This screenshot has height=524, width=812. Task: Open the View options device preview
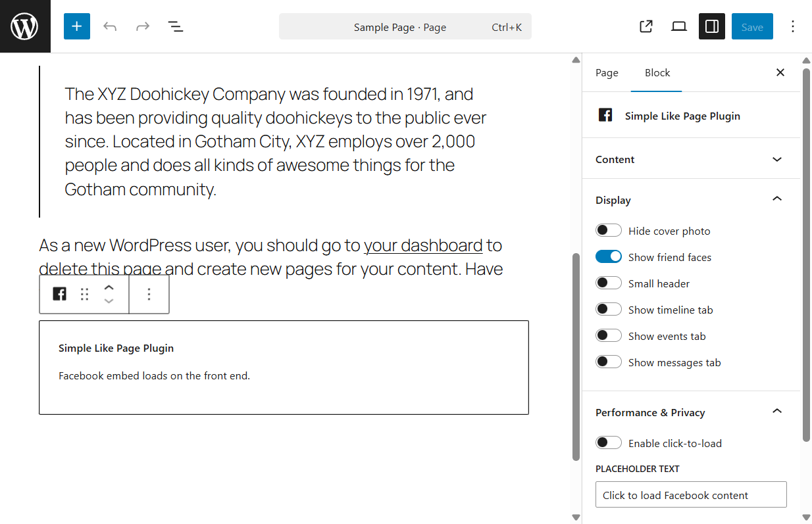(678, 26)
